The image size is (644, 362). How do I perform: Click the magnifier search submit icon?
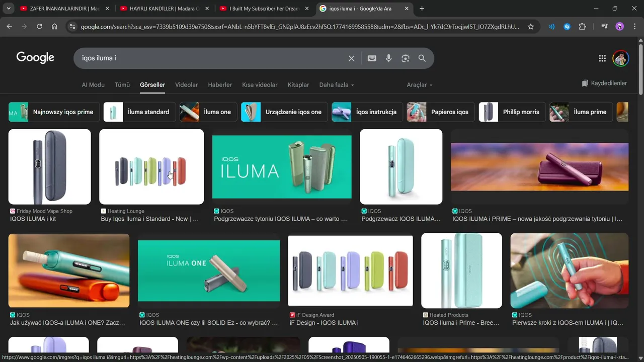422,58
